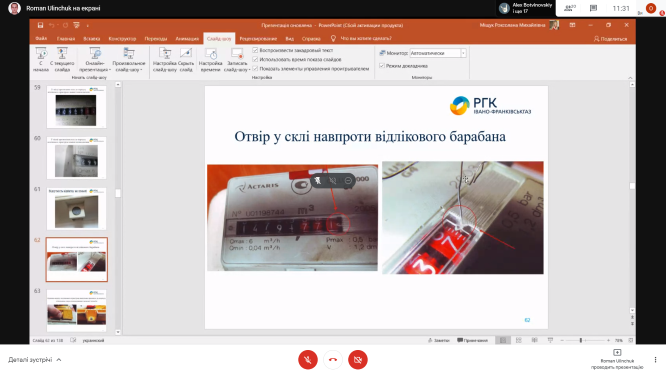Click the 'Что вы хотите сделать?' search box
This screenshot has width=666, height=375.
361,39
